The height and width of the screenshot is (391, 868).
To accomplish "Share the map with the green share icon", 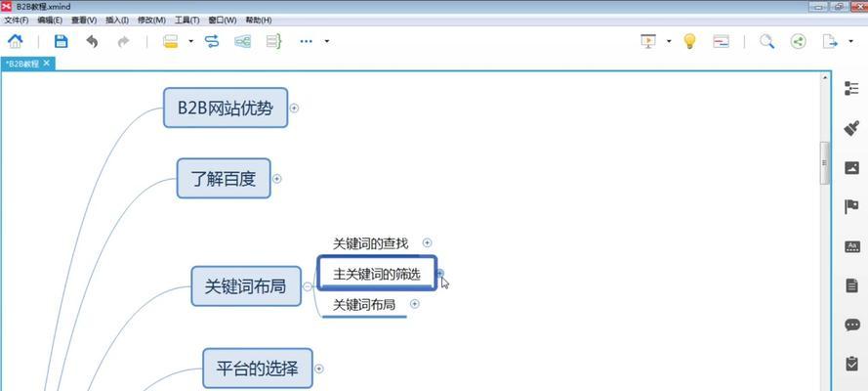I will (x=798, y=41).
